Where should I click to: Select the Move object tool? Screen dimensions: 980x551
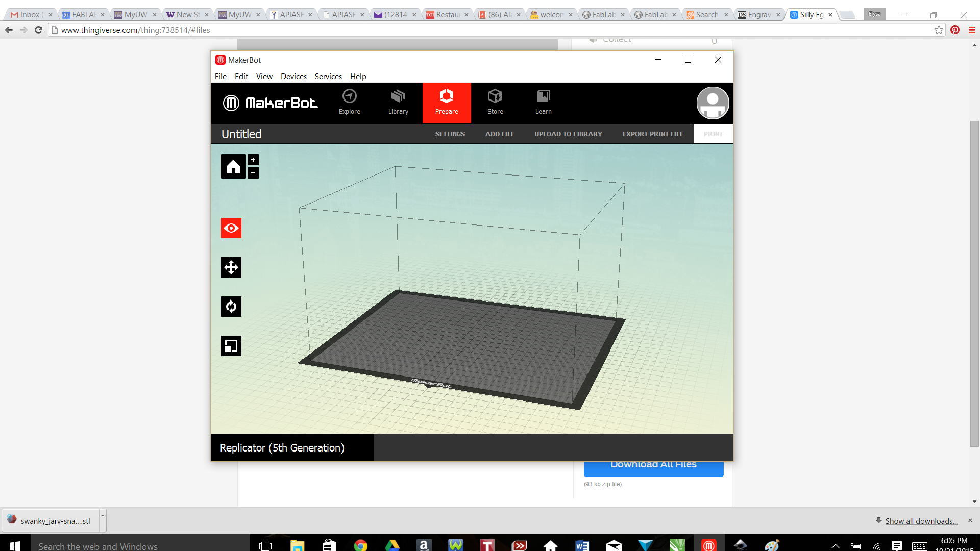231,267
